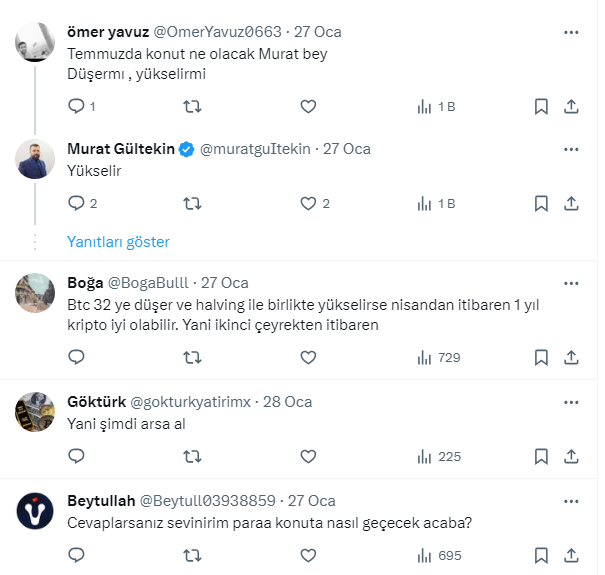Viewport: 605px width, 575px height.
Task: Share Göktürk's "Yani şimdi arsa al" tweet
Action: point(571,456)
